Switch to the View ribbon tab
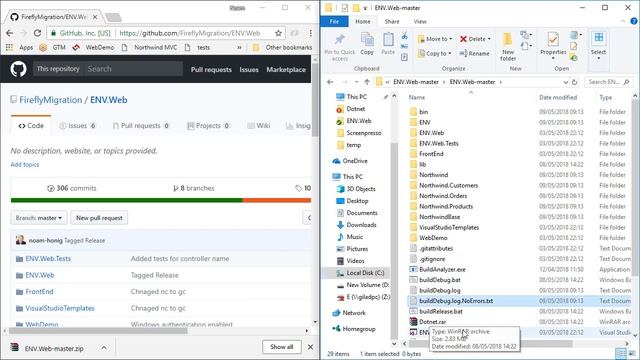This screenshot has width=640, height=360. tap(420, 22)
